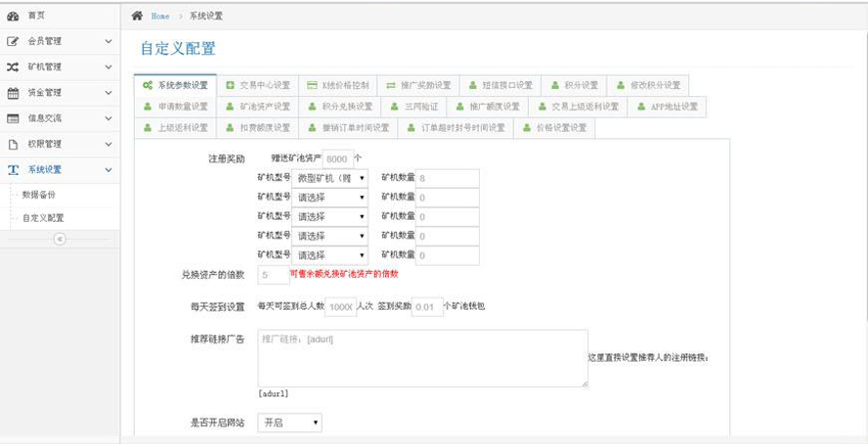Image resolution: width=868 pixels, height=444 pixels.
Task: Click the 权限管理 file icon
Action: 13,145
